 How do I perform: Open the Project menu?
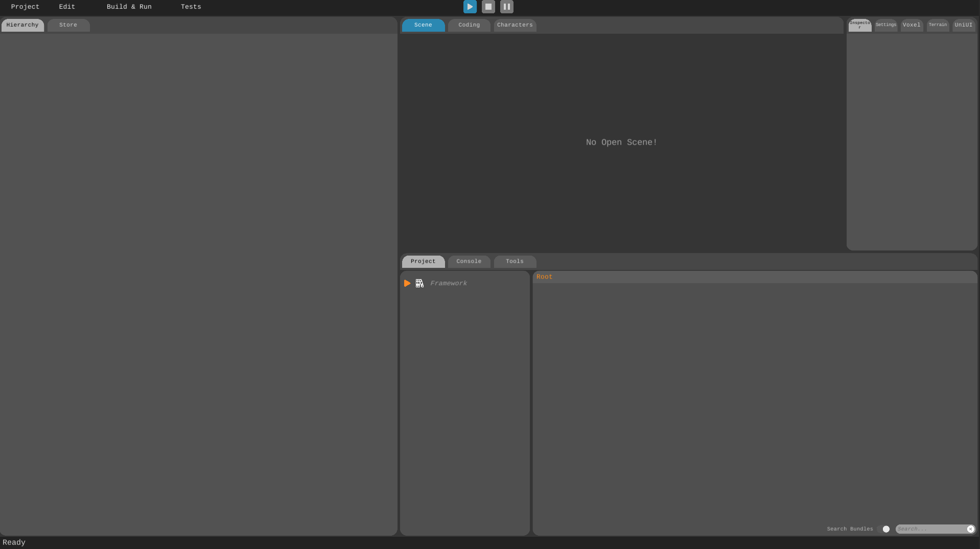pyautogui.click(x=25, y=7)
